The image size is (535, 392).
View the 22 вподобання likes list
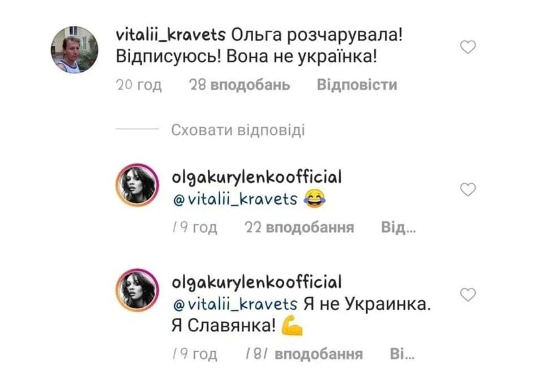click(299, 227)
